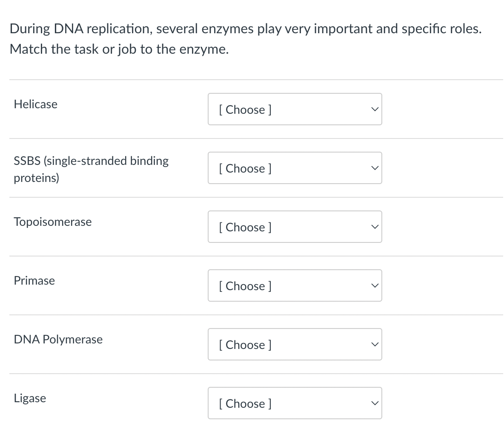Viewport: 504px width, 438px height.
Task: Open the SSBS single-stranded binding proteins dropdown
Action: tap(295, 168)
